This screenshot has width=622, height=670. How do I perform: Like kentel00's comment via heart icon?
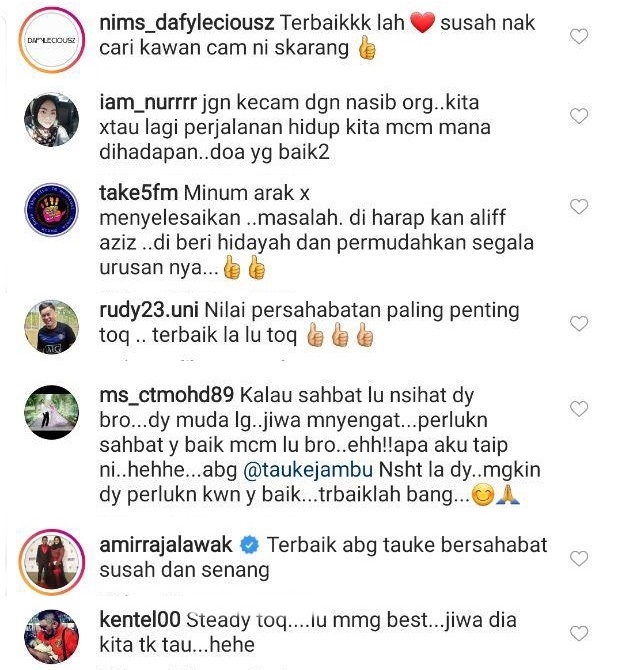click(x=579, y=633)
